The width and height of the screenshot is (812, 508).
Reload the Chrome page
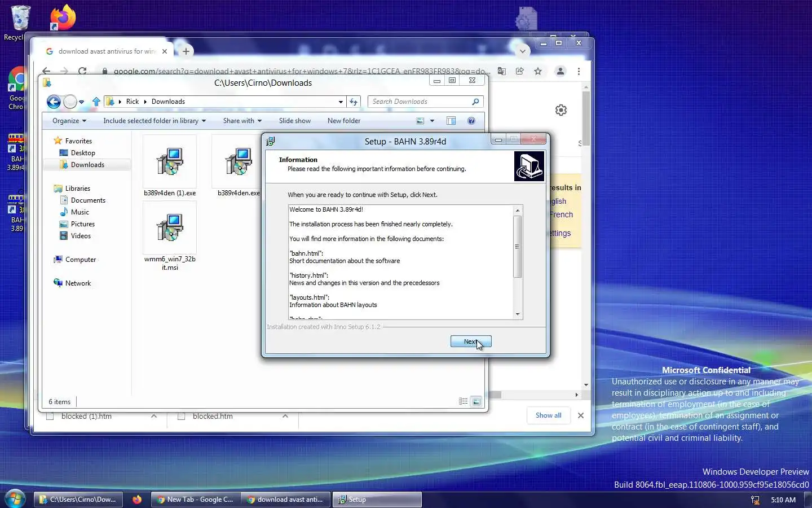[x=82, y=71]
